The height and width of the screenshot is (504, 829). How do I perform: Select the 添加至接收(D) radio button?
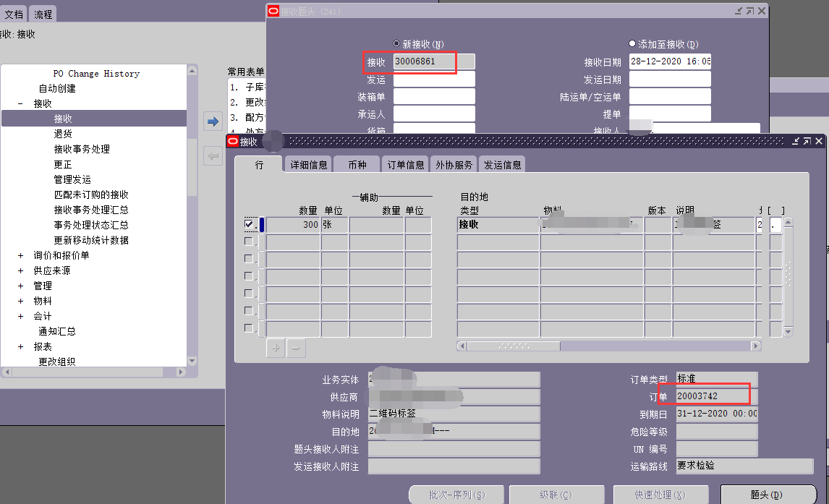click(x=632, y=44)
